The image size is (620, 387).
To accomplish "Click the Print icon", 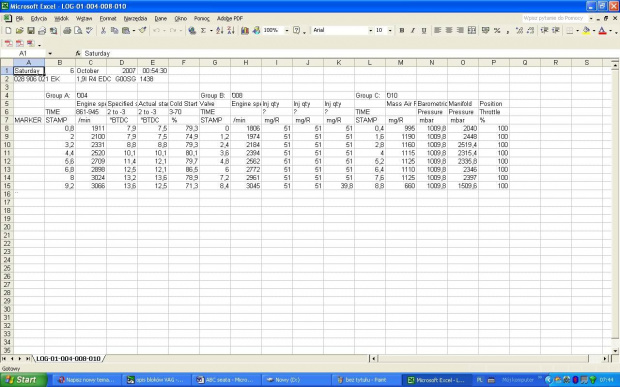I will [67, 30].
